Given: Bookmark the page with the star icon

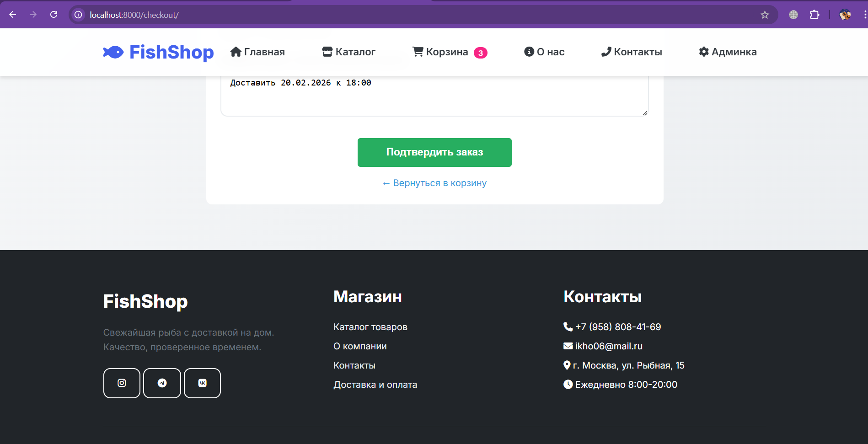Looking at the screenshot, I should (x=765, y=14).
